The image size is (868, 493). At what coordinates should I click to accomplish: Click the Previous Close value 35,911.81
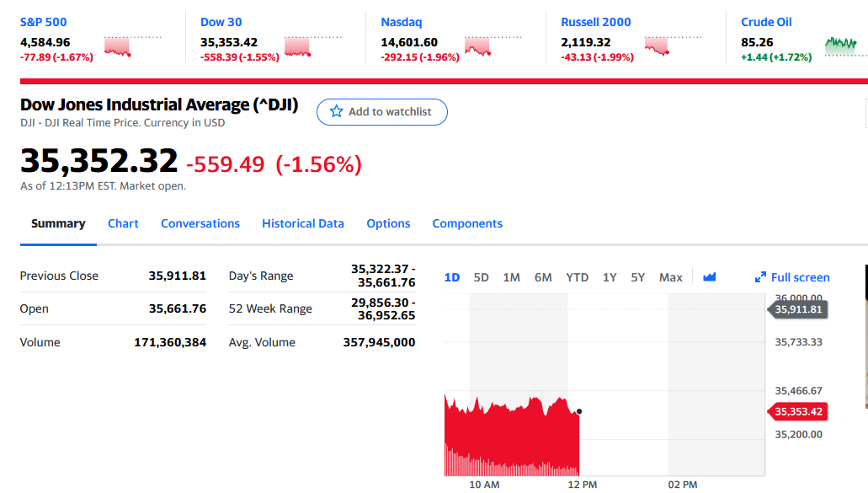pos(177,276)
